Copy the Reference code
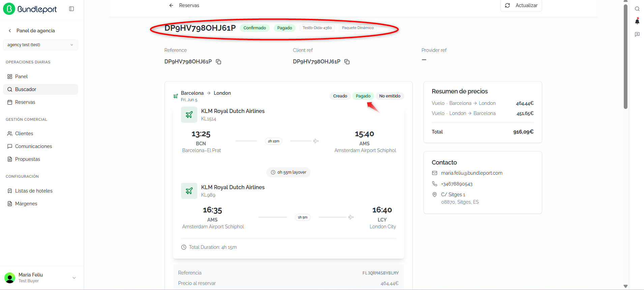644x290 pixels. coord(218,62)
